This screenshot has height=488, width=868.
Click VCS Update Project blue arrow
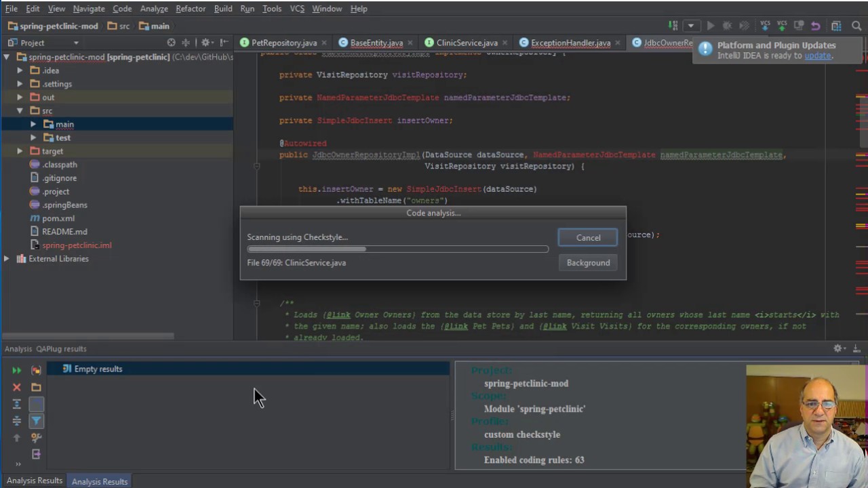click(765, 26)
